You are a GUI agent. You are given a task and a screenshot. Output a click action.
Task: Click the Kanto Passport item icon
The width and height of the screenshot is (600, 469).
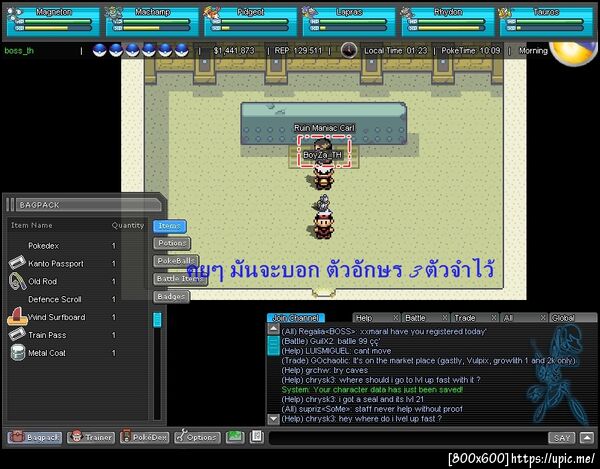tap(17, 263)
